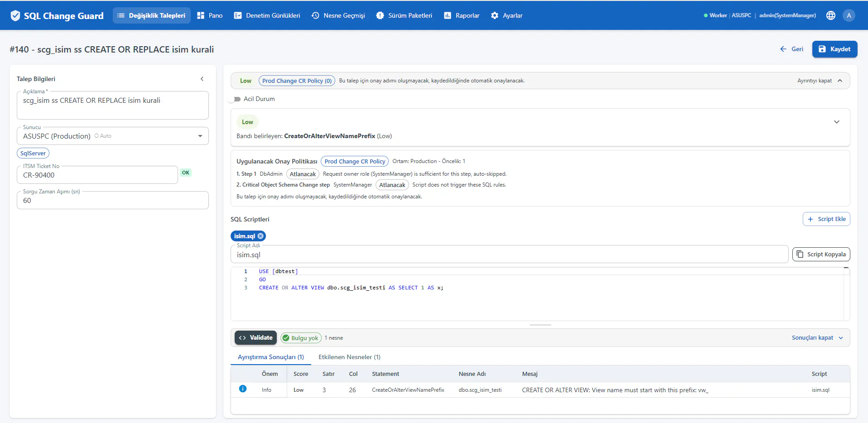Screen dimensions: 868x423
Task: Open the user avatar A menu
Action: (849, 15)
